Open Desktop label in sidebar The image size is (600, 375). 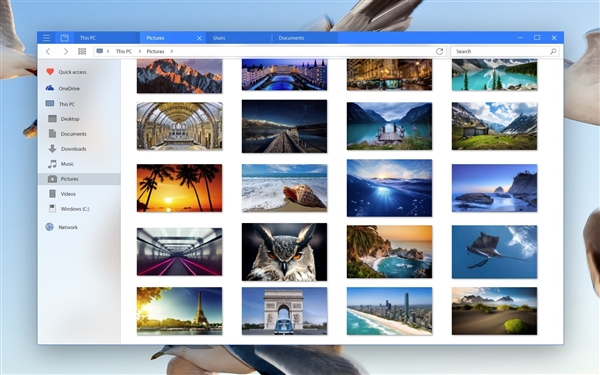(x=70, y=119)
